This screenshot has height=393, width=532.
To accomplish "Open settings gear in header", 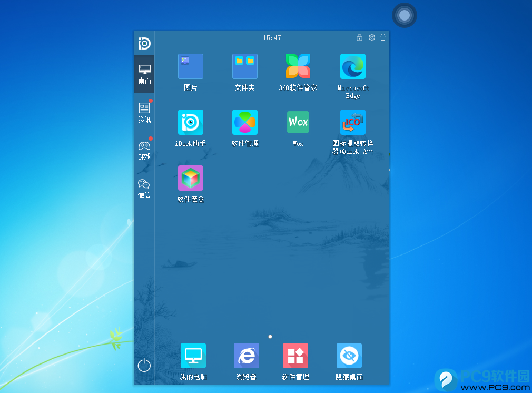I will [372, 37].
